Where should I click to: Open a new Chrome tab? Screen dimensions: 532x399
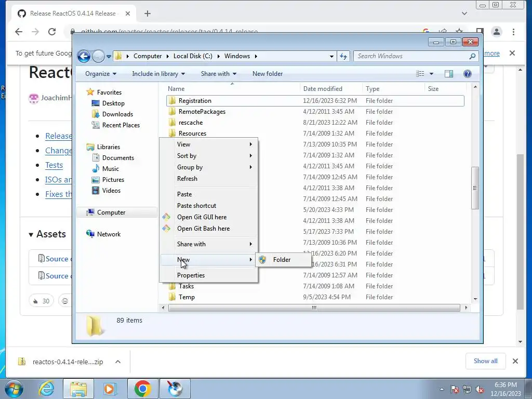point(147,14)
